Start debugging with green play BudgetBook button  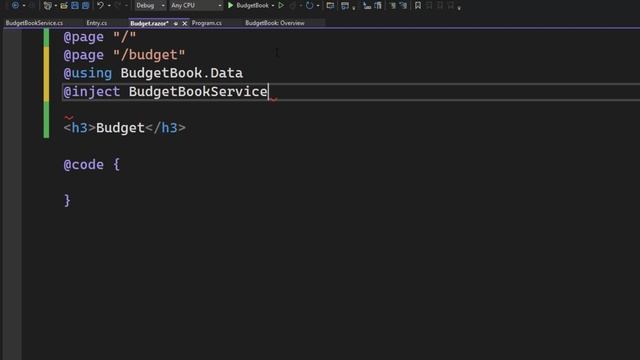click(x=248, y=5)
